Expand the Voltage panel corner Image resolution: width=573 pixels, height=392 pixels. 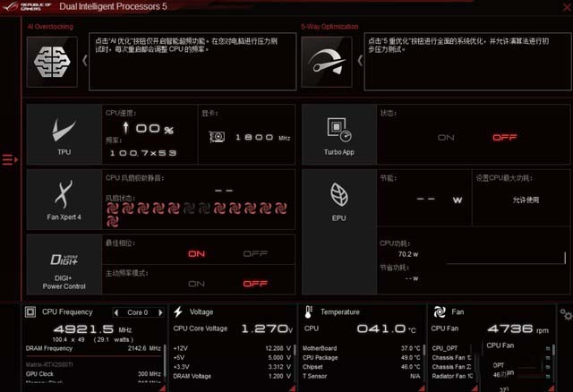[292, 388]
